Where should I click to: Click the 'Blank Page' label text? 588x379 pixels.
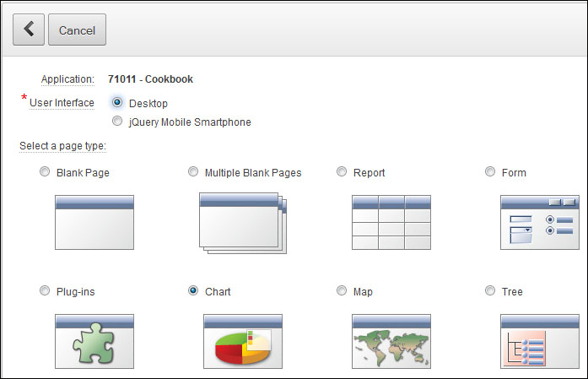coord(83,172)
